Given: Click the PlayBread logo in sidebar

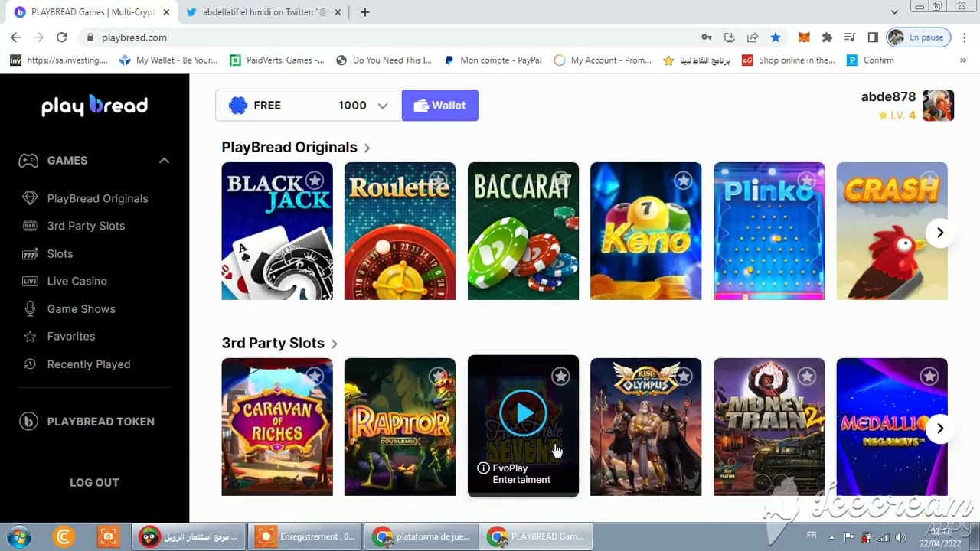Looking at the screenshot, I should [x=94, y=106].
